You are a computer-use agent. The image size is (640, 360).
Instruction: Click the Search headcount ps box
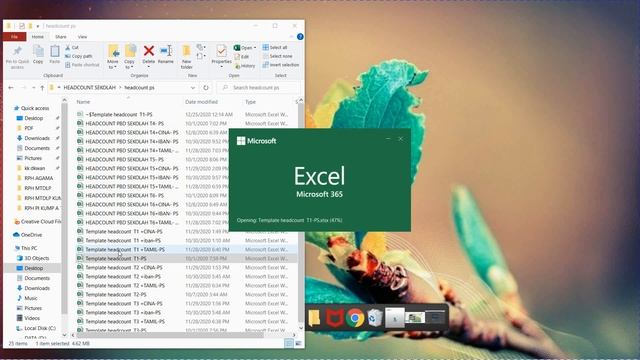click(x=259, y=88)
